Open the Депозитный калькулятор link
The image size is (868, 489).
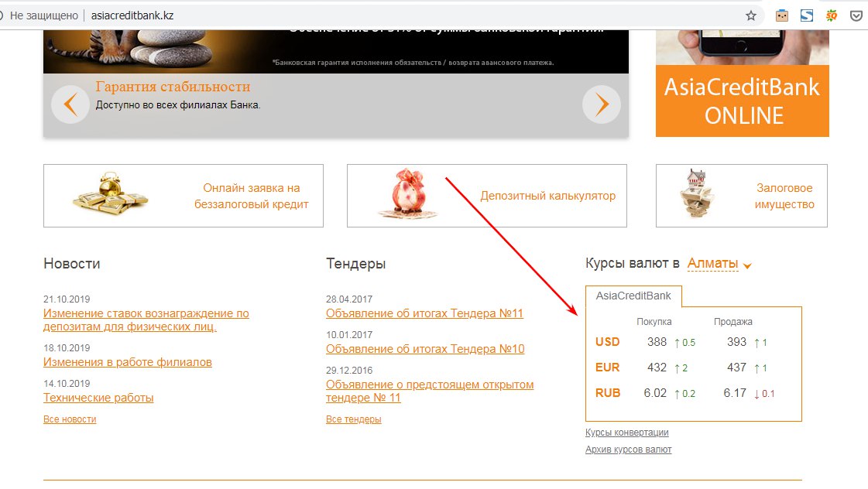click(x=547, y=196)
